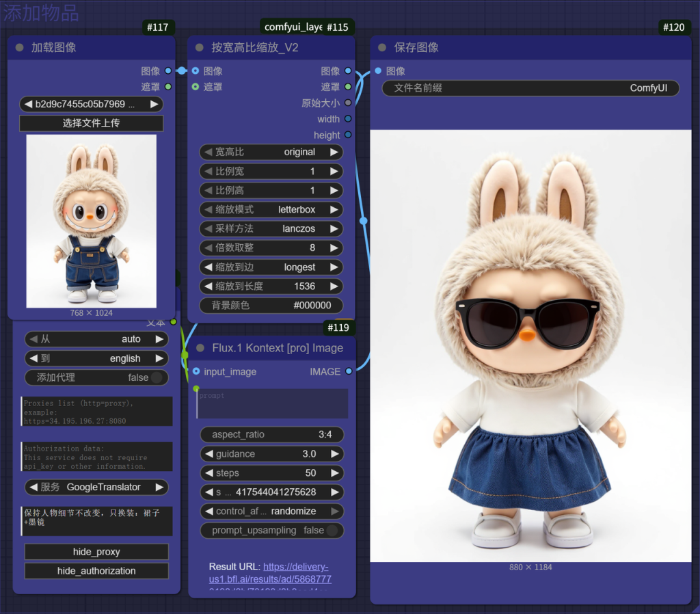The width and height of the screenshot is (700, 614).
Task: Click the collapse dot on 保存图像 node
Action: point(382,48)
